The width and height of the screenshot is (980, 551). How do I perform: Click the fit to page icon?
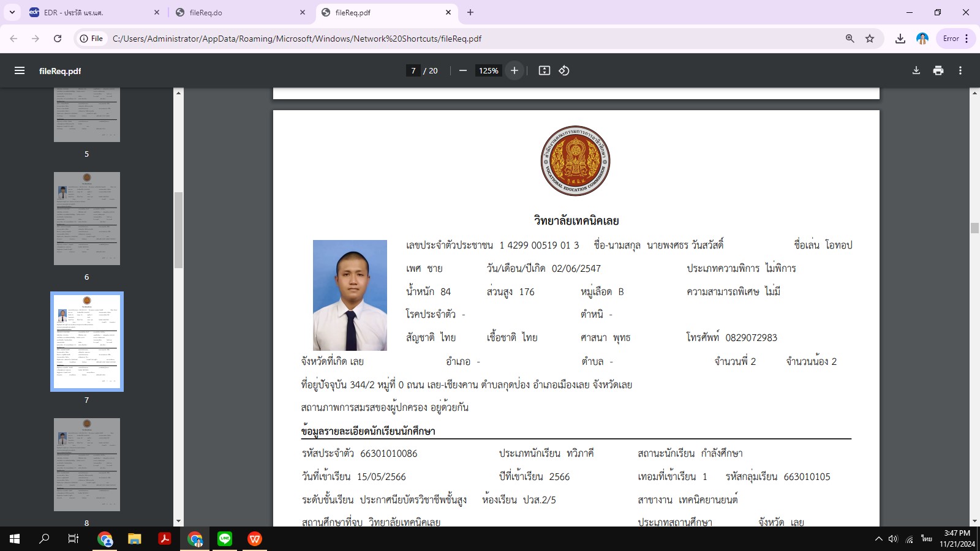[544, 70]
